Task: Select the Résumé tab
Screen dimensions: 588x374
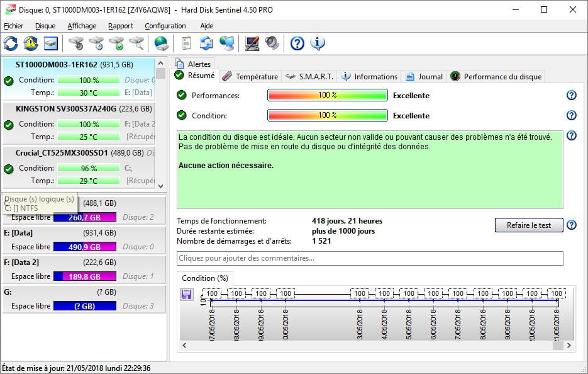Action: pyautogui.click(x=195, y=76)
